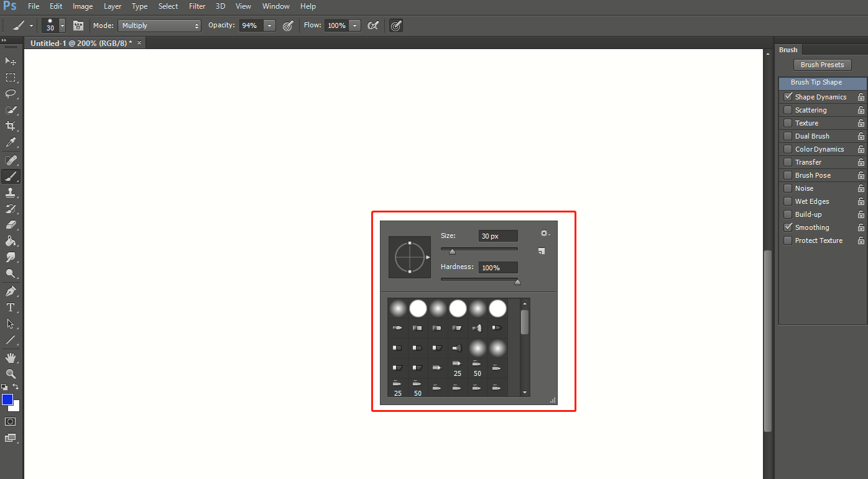Image resolution: width=868 pixels, height=479 pixels.
Task: Select the Hand tool
Action: click(x=11, y=358)
